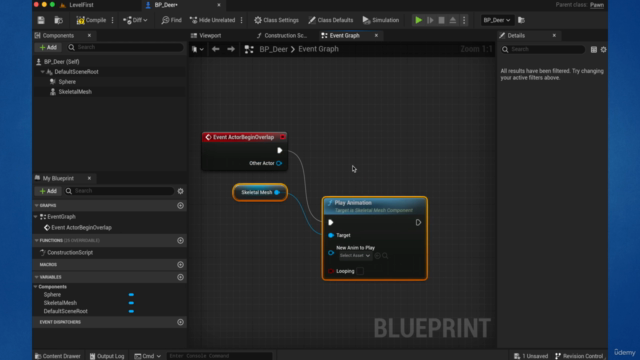Open Details panel settings gear
The image size is (640, 360).
[x=604, y=49]
